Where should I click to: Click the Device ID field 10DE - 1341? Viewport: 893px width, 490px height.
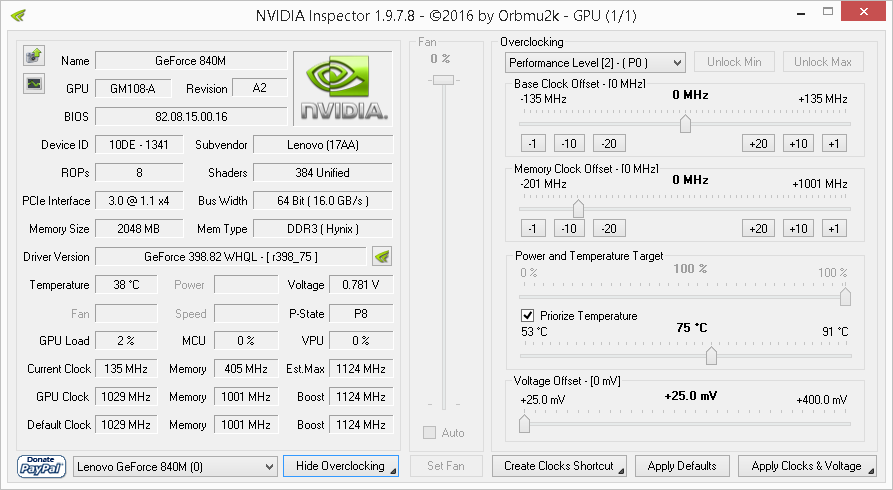click(x=139, y=145)
